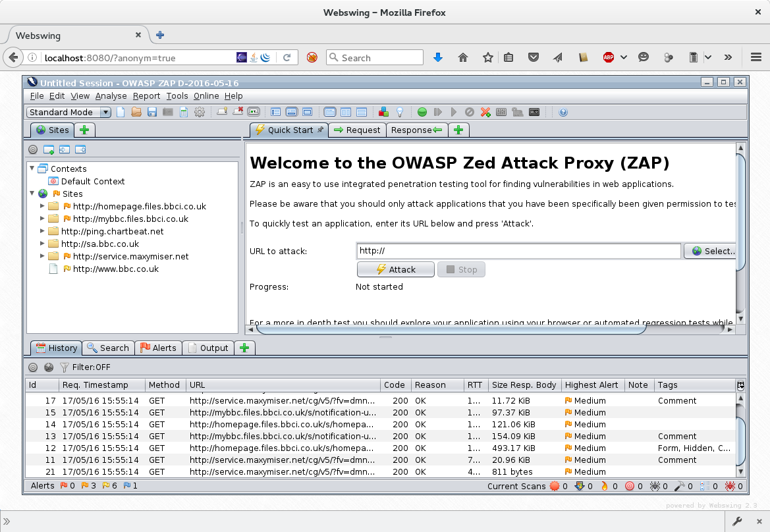
Task: Collapse the Contexts tree node
Action: coord(32,169)
